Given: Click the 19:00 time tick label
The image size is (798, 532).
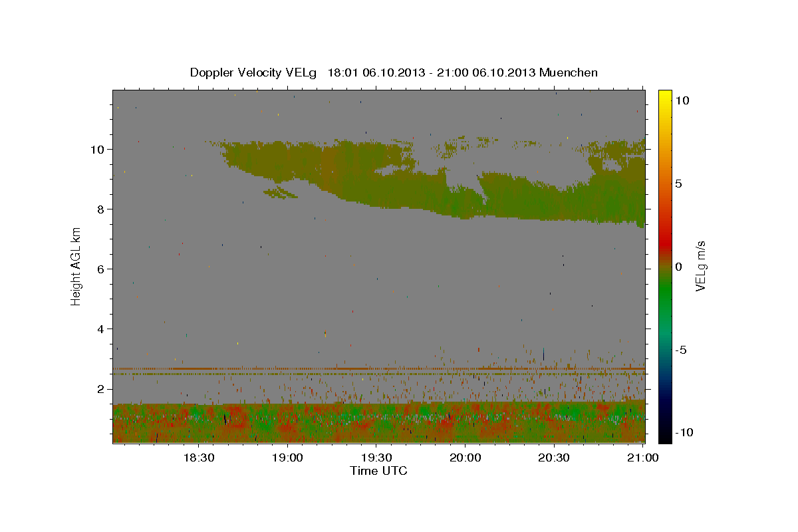Looking at the screenshot, I should 287,458.
